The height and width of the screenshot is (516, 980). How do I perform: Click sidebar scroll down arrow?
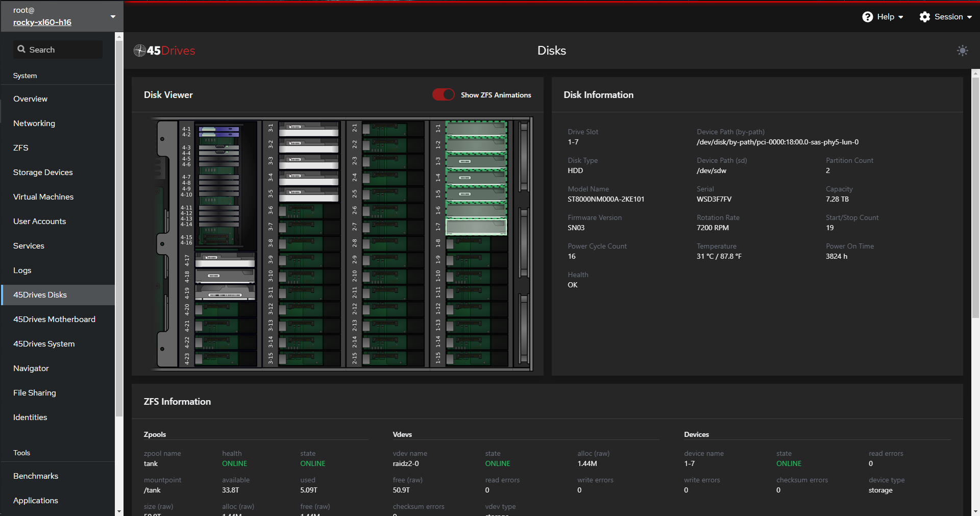tap(119, 511)
